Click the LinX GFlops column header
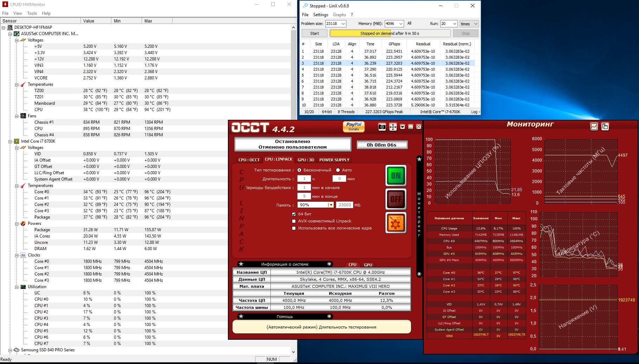Image resolution: width=639 pixels, height=364 pixels. [x=394, y=44]
